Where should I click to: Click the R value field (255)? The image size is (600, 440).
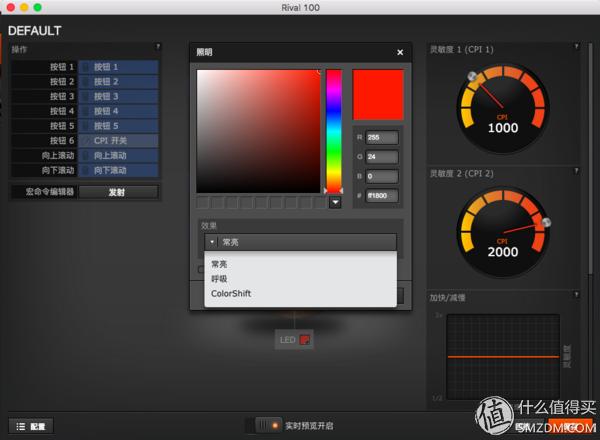coord(382,138)
